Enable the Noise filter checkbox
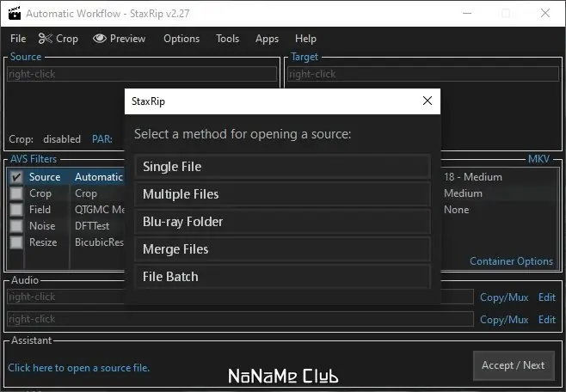 point(15,226)
